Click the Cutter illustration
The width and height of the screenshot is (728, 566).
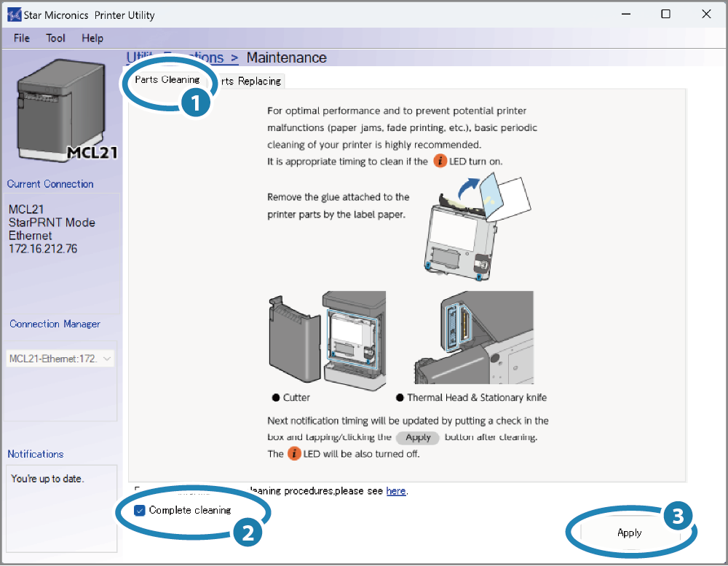tap(328, 340)
